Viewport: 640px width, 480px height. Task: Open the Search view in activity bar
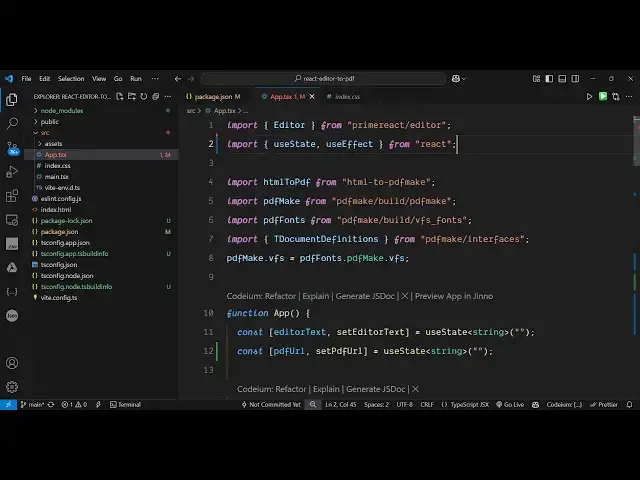12,123
